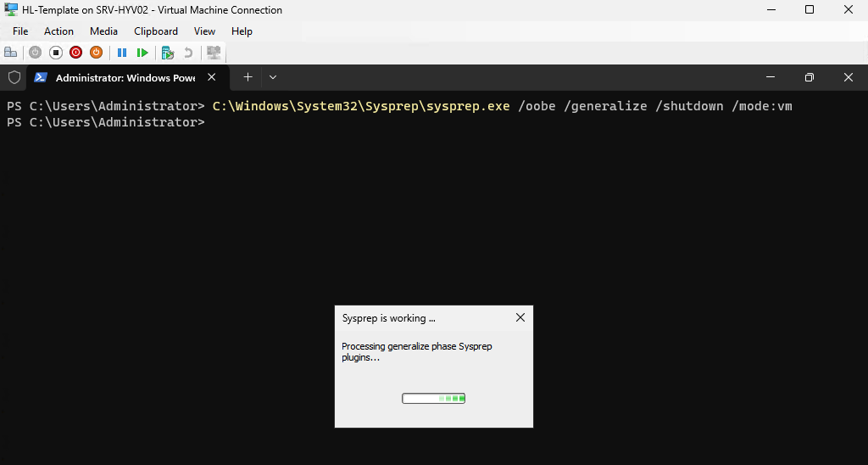Click the orange Save state icon
This screenshot has width=868, height=465.
click(97, 53)
